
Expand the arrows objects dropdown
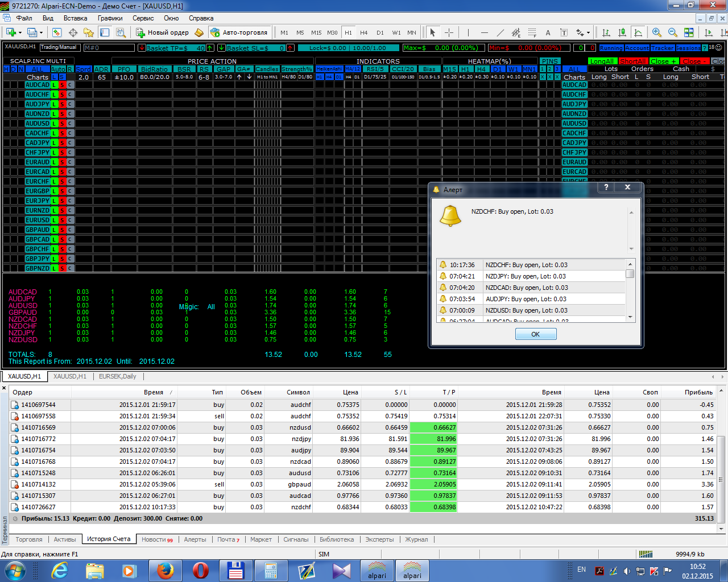[x=588, y=32]
